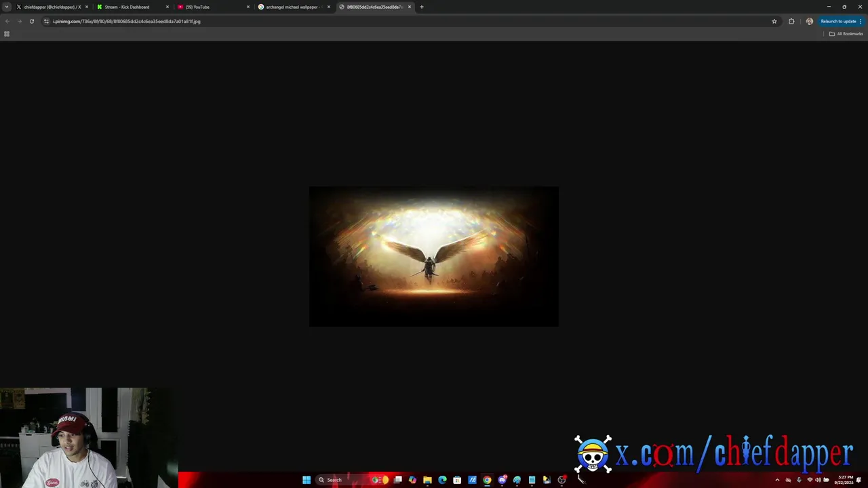Open the volume control in system tray

coord(818,480)
